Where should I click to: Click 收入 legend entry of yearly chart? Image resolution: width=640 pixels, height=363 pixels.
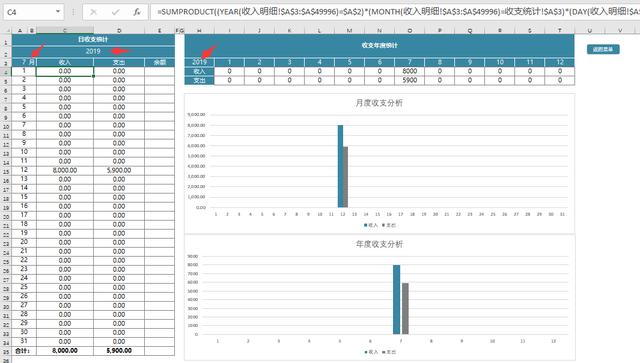(x=371, y=352)
